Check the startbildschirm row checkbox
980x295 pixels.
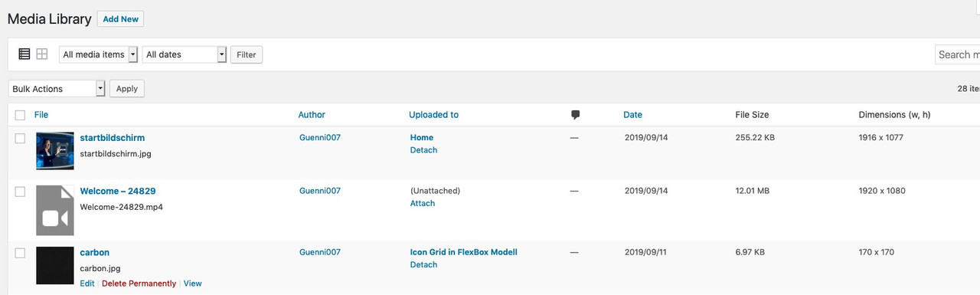click(20, 138)
